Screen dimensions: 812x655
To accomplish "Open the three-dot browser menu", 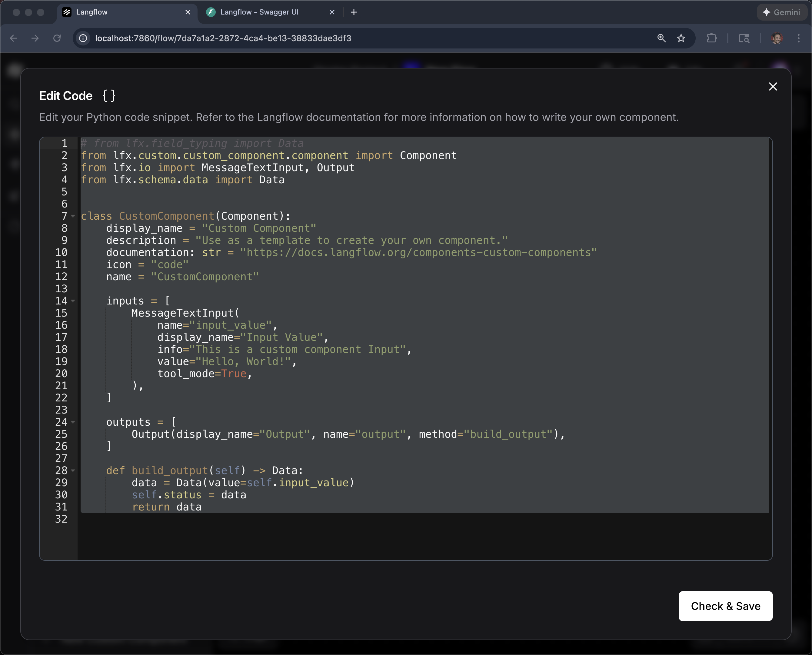I will [x=798, y=38].
